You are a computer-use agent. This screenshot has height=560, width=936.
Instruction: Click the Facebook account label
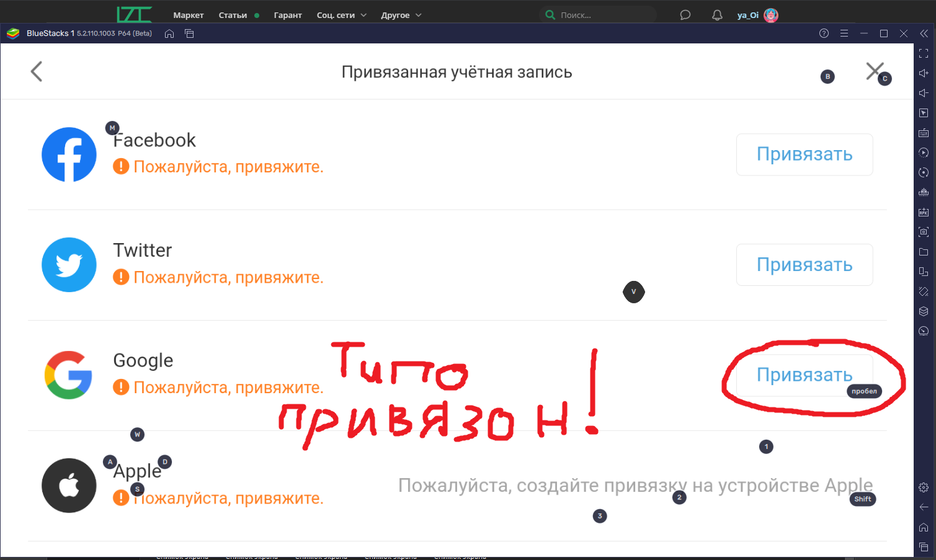pos(154,140)
